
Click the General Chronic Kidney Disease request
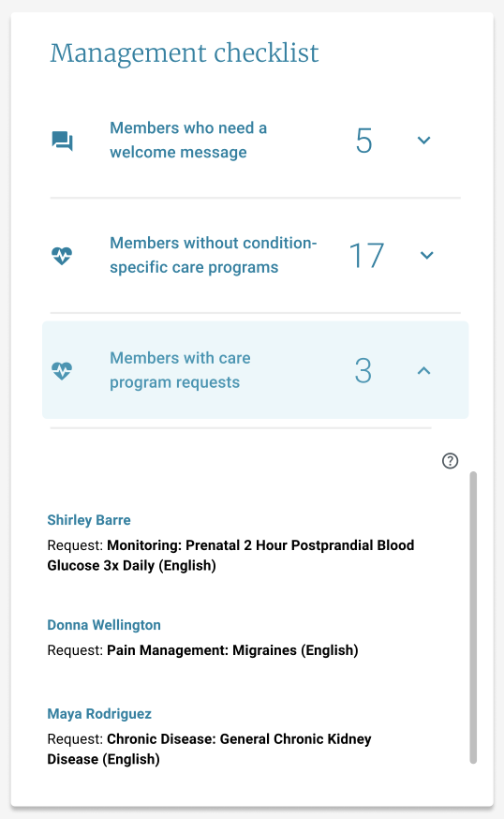[x=210, y=749]
